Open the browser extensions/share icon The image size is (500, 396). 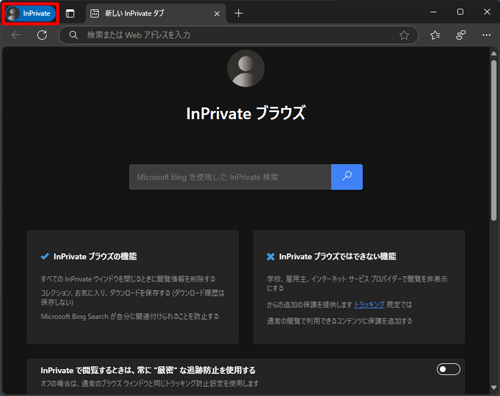coord(461,35)
